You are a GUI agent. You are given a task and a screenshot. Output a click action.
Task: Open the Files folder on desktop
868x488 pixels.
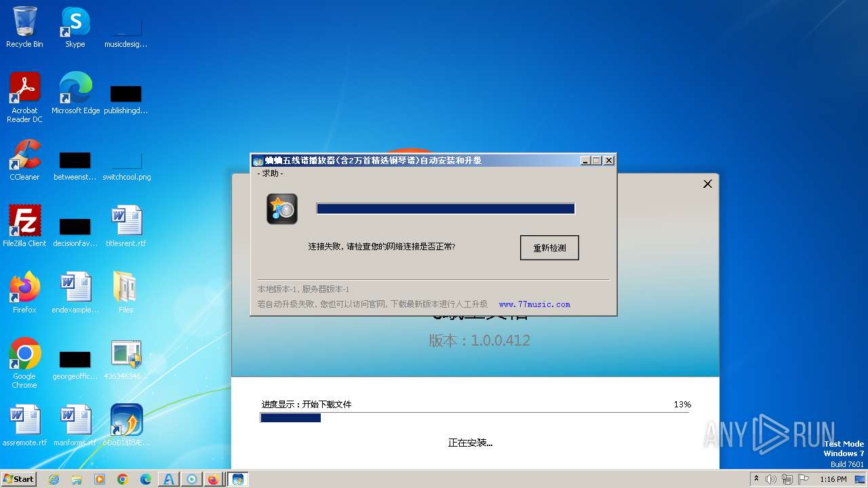pyautogui.click(x=125, y=293)
